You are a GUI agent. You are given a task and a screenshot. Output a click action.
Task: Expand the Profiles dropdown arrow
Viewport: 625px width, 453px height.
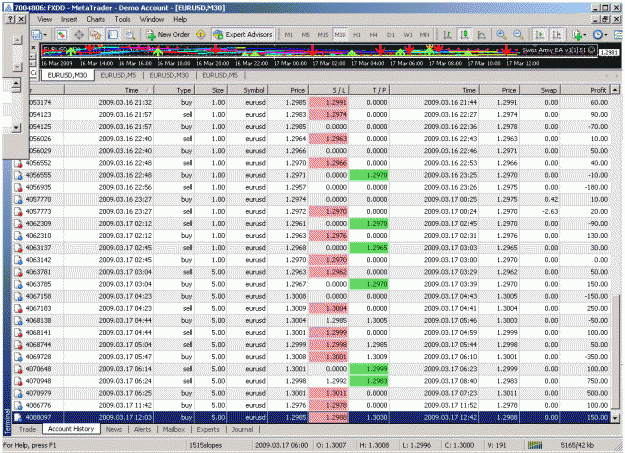45,35
